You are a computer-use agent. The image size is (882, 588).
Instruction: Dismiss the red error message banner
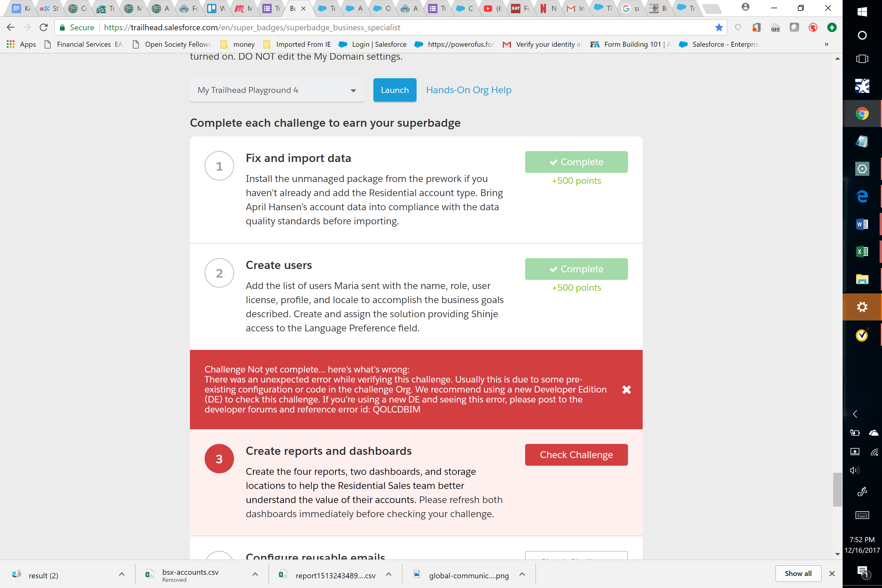pos(626,390)
